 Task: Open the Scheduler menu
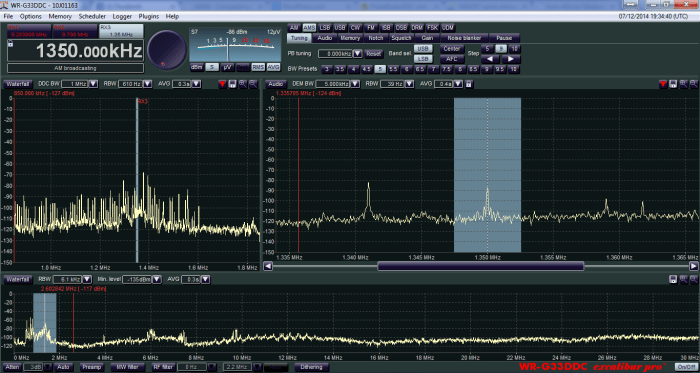[x=92, y=17]
